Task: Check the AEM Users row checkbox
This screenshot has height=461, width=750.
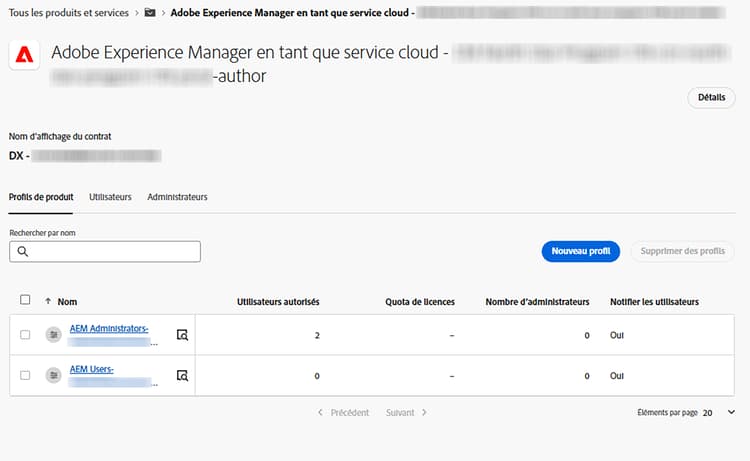Action: pos(25,375)
